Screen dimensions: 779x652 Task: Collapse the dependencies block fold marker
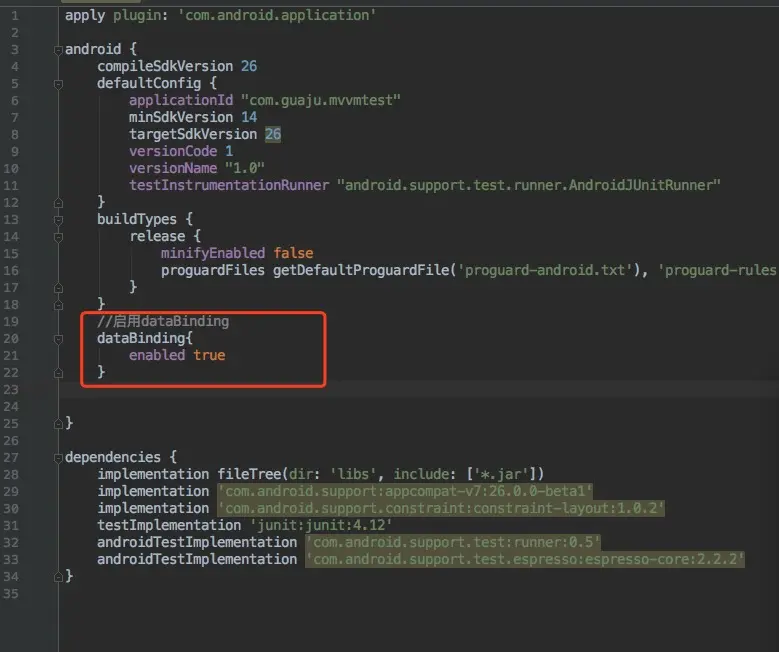coord(58,458)
